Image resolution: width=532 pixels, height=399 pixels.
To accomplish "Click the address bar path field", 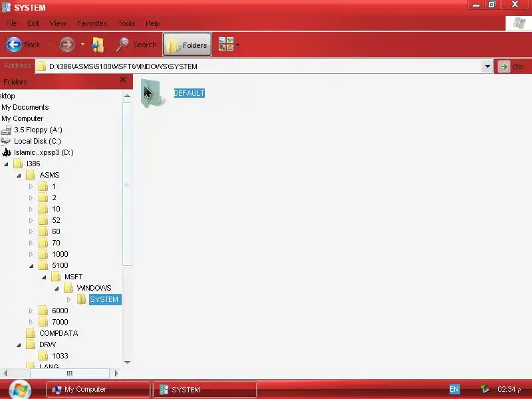I will click(258, 66).
